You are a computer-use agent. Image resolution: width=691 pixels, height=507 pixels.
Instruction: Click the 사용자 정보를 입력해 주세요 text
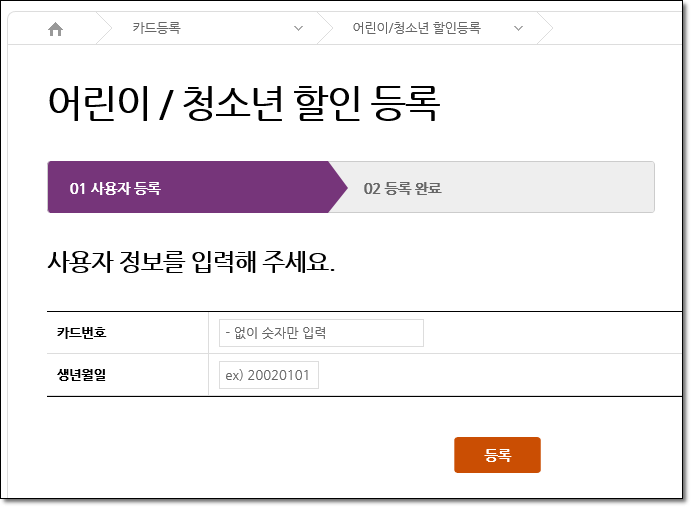[191, 262]
